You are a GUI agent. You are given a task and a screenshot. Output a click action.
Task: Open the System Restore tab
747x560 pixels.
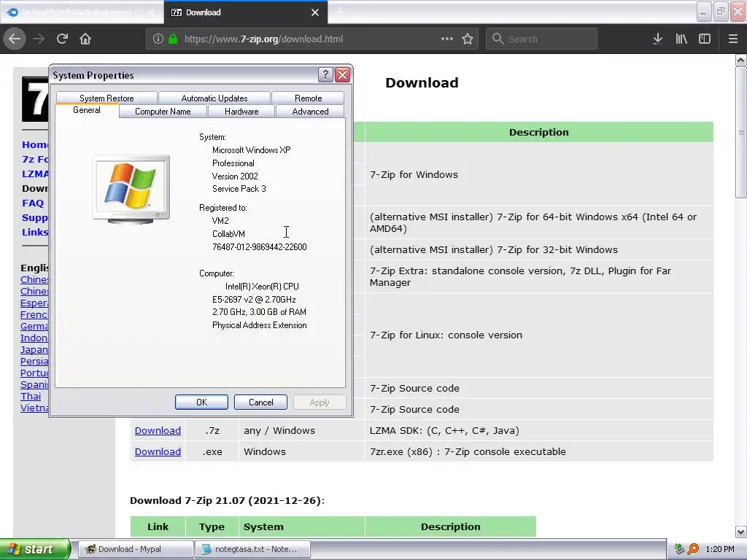click(107, 98)
